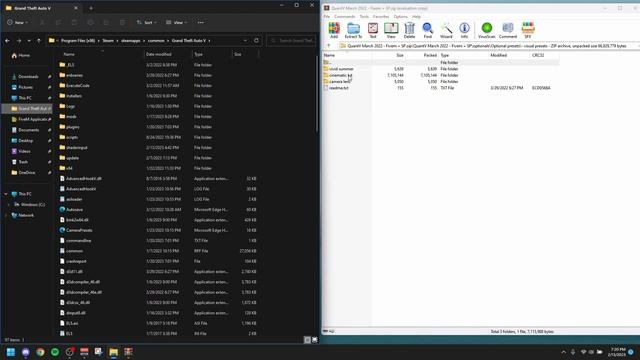Viewport: 640px width, 360px height.
Task: Open the View dropdown in File Explorer
Action: tap(176, 22)
